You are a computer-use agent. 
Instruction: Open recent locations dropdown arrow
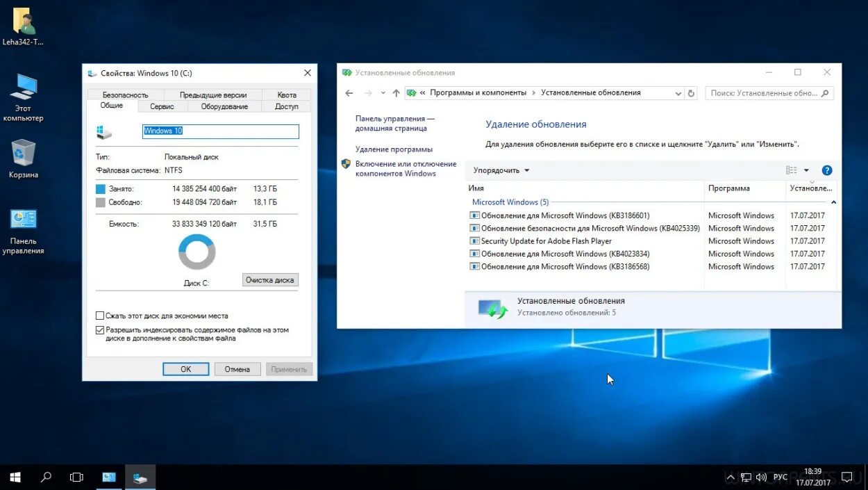pyautogui.click(x=383, y=93)
